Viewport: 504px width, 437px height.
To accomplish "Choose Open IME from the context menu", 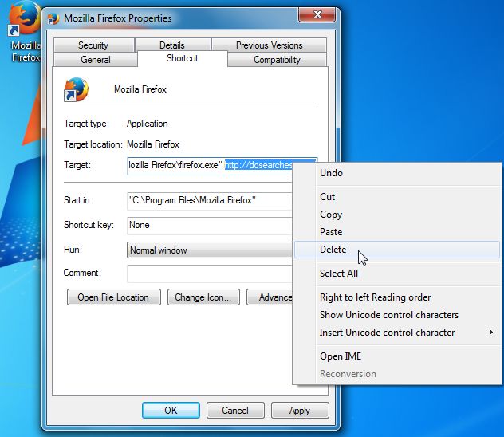I will coord(397,356).
